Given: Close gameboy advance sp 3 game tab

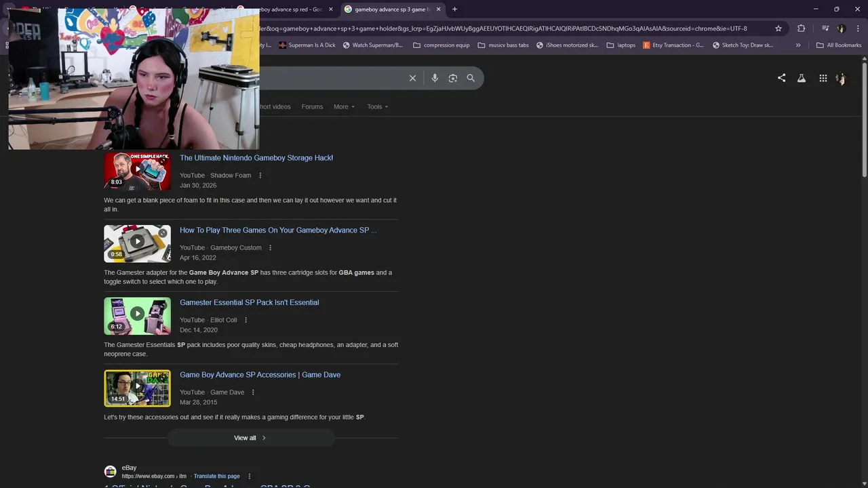Looking at the screenshot, I should point(439,9).
